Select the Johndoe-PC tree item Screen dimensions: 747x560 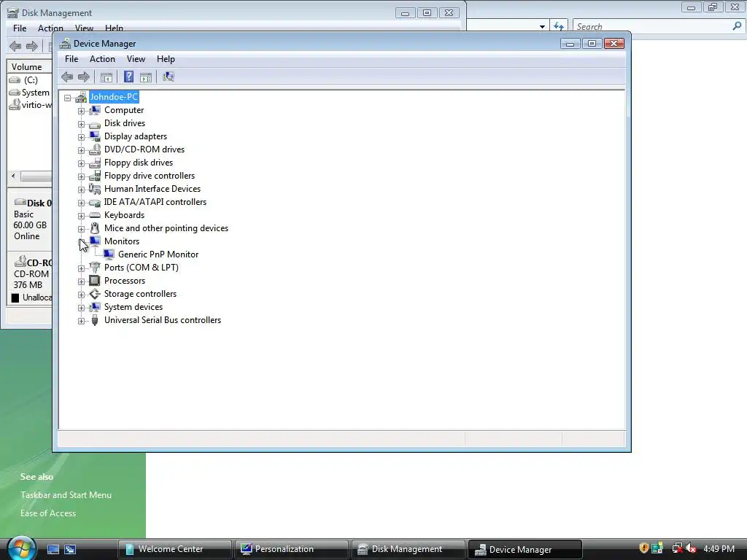pos(114,97)
